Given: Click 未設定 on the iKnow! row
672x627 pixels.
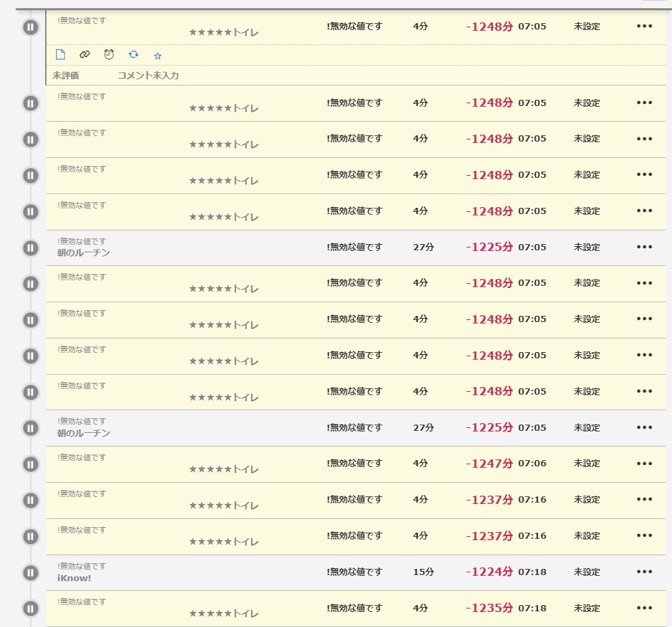Looking at the screenshot, I should point(587,572).
